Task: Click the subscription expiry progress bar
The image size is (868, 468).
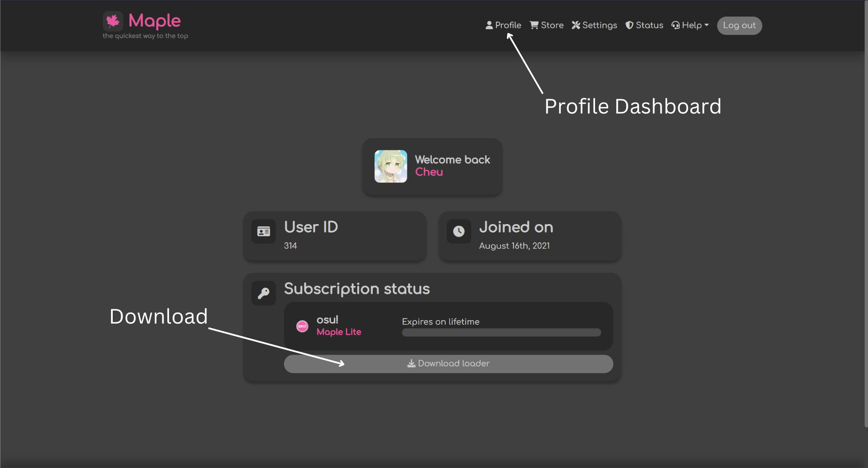Action: point(501,332)
